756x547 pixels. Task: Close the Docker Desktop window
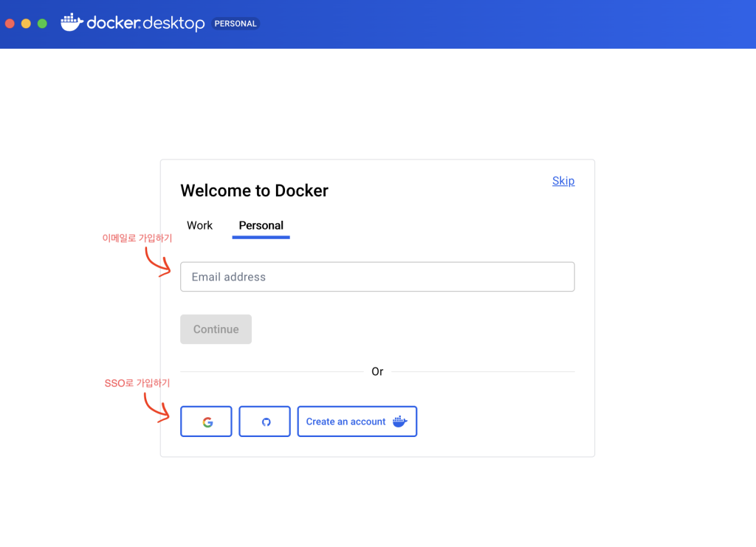[x=10, y=24]
